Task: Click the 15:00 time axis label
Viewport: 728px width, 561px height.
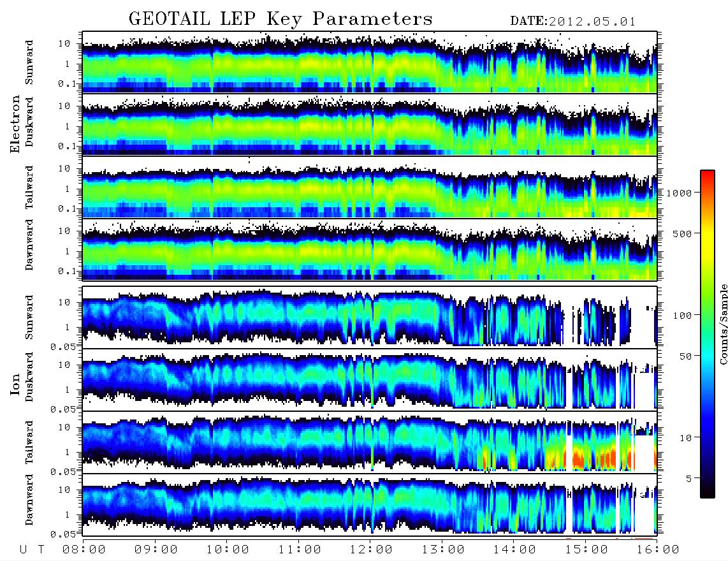Action: point(586,550)
